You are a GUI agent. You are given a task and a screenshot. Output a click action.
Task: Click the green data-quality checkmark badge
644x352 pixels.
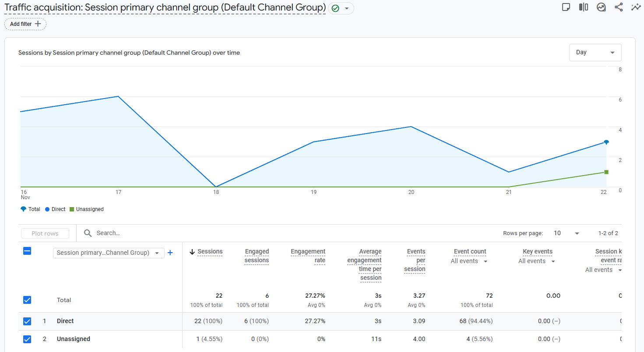336,8
